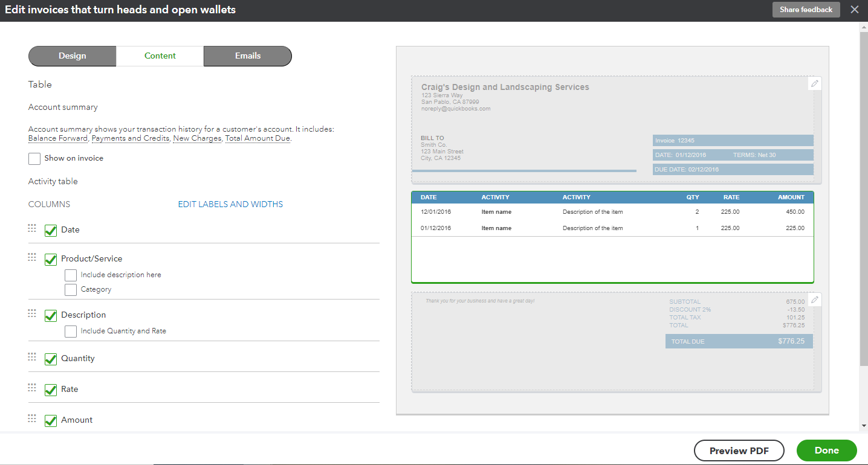Click the pencil edit icon on invoice header
This screenshot has width=868, height=465.
point(814,83)
